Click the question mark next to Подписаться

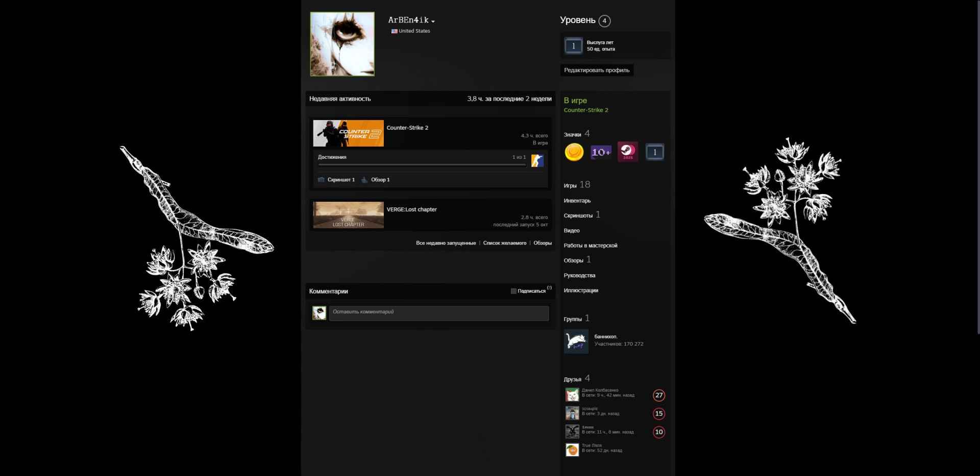549,288
